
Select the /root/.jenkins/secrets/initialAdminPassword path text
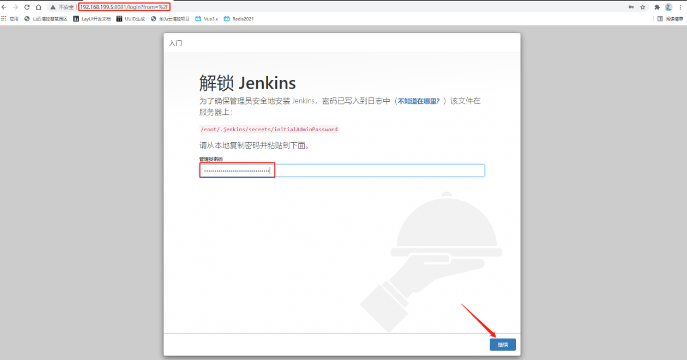pyautogui.click(x=269, y=129)
